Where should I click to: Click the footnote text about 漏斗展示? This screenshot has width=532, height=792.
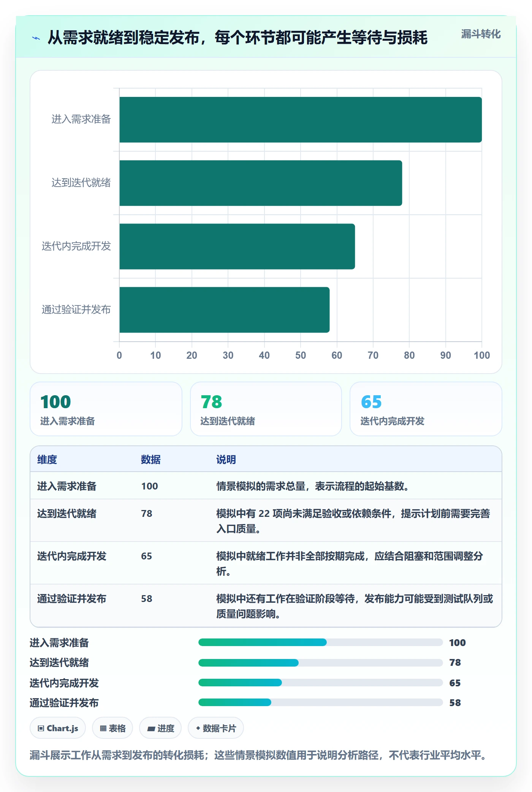point(259,755)
